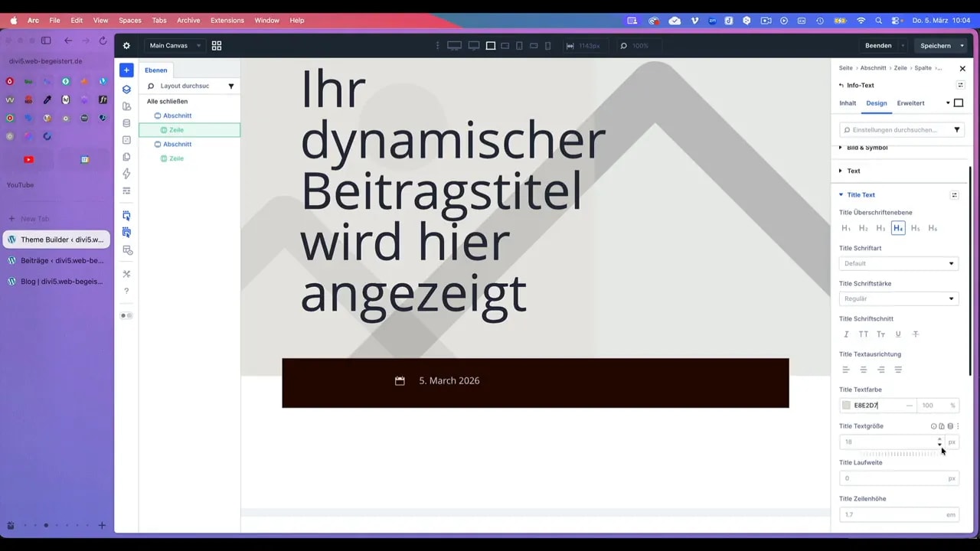980x551 pixels.
Task: Switch to the Inhalt tab
Action: tap(848, 103)
